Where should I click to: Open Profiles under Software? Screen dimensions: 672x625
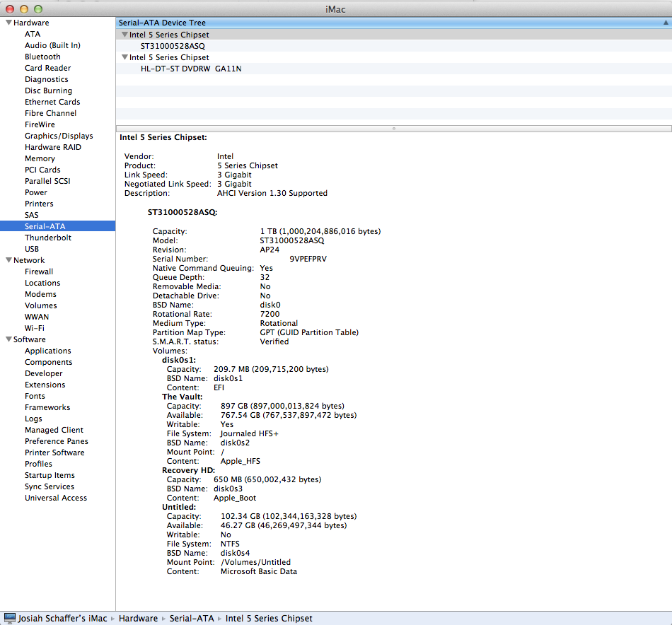coord(39,464)
